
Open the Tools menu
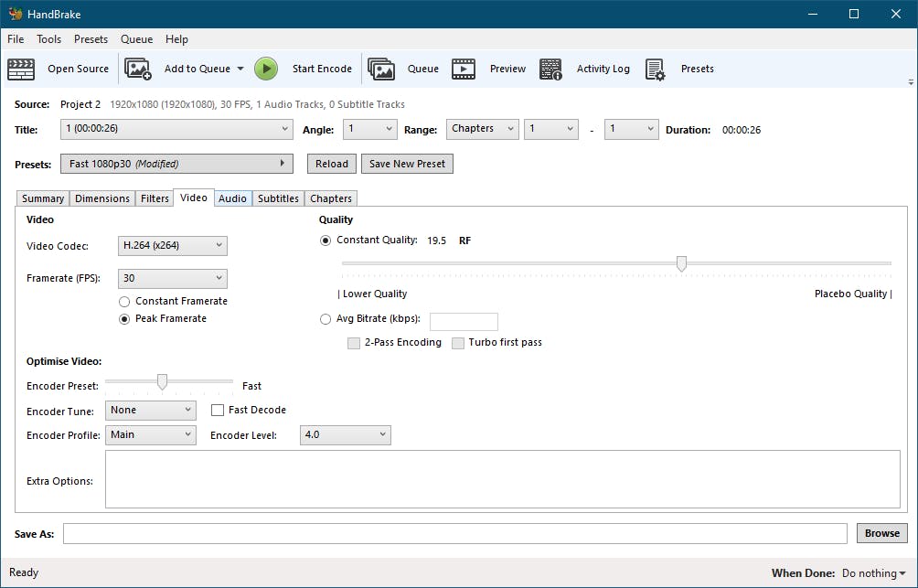(x=48, y=39)
